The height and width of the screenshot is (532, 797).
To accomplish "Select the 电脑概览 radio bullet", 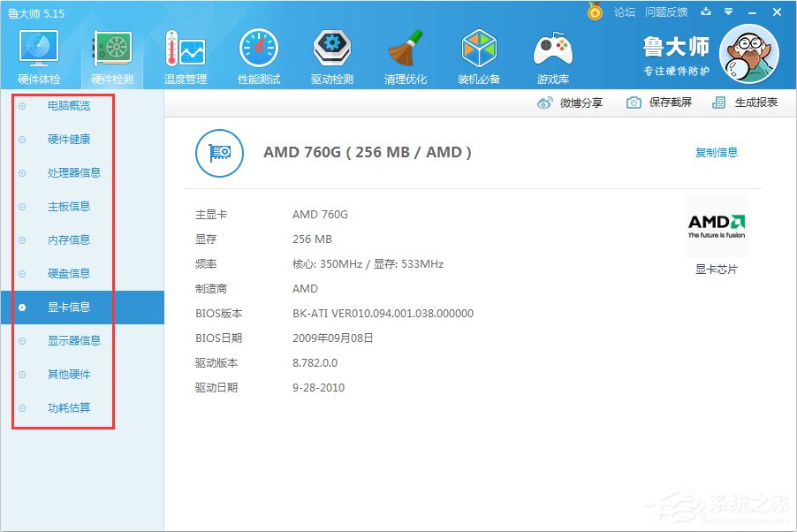I will 22,106.
